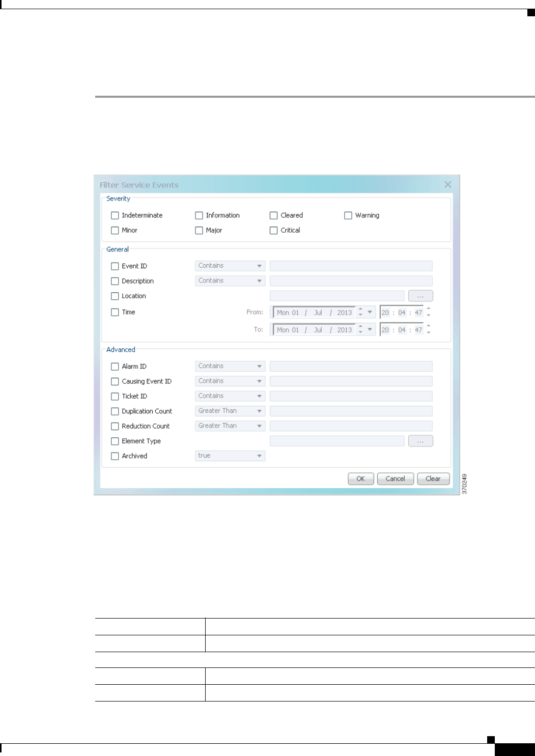Decrement the To date spinner
The width and height of the screenshot is (535, 756).
(x=360, y=332)
